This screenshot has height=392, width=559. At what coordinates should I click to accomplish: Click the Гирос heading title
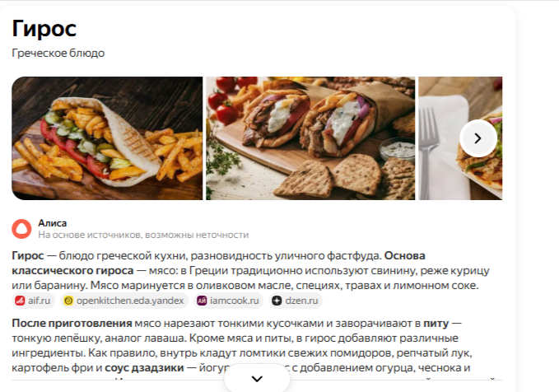(x=44, y=29)
